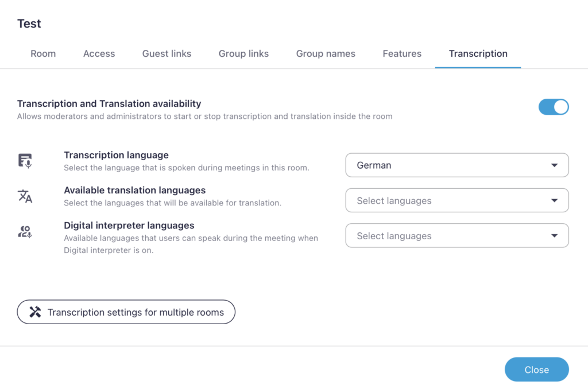
Task: Click the document-with-microphone Transcription language icon
Action: coord(24,160)
